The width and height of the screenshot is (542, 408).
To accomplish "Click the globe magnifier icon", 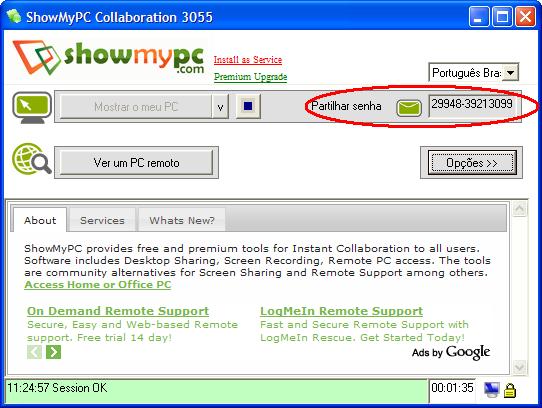I will 32,159.
